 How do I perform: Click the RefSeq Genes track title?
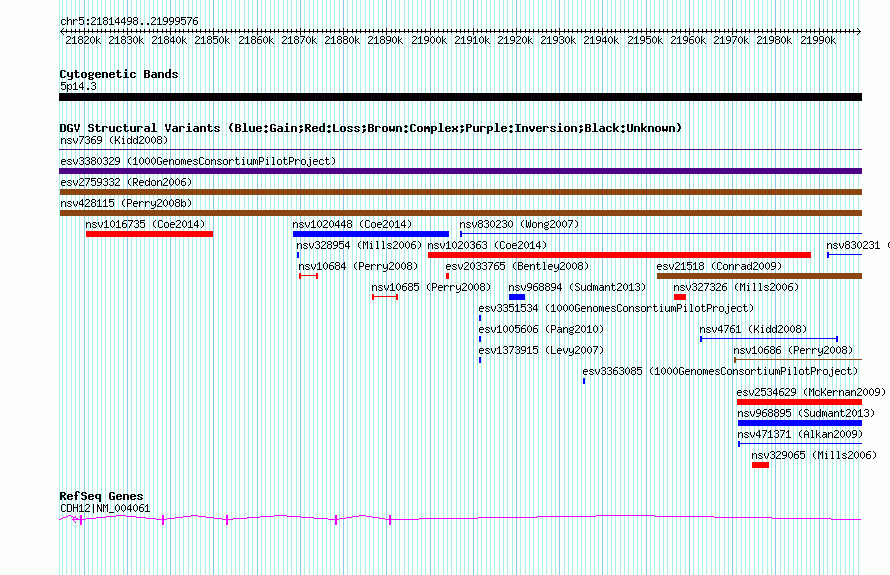[101, 496]
